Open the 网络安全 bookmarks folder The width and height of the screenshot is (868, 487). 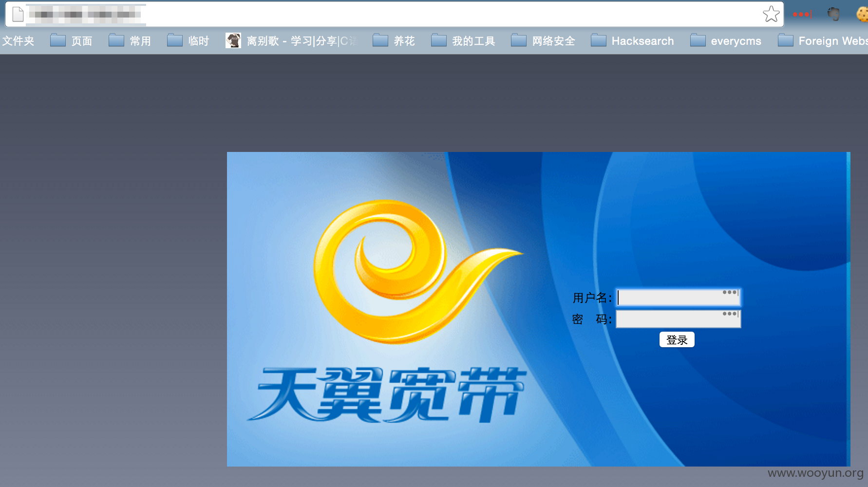tap(543, 40)
